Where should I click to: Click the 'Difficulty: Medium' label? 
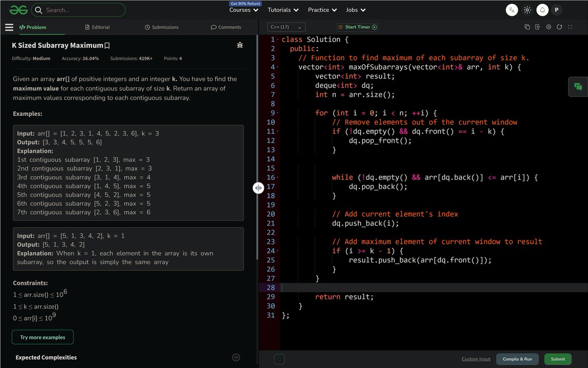(31, 58)
